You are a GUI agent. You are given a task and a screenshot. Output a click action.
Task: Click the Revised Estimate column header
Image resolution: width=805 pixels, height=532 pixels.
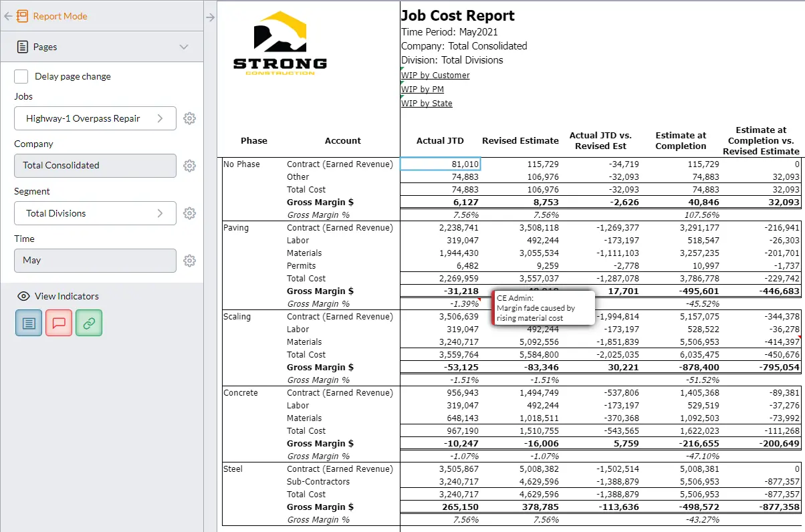(520, 140)
